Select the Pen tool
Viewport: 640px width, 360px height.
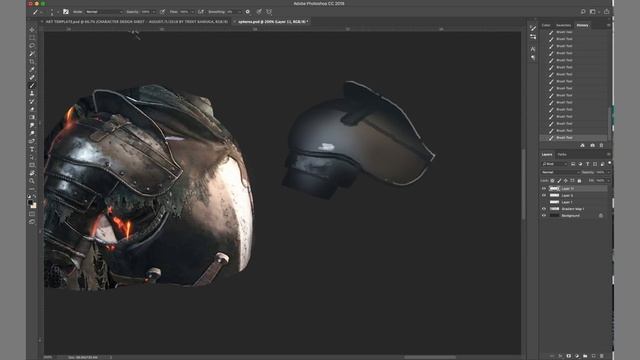pyautogui.click(x=32, y=141)
